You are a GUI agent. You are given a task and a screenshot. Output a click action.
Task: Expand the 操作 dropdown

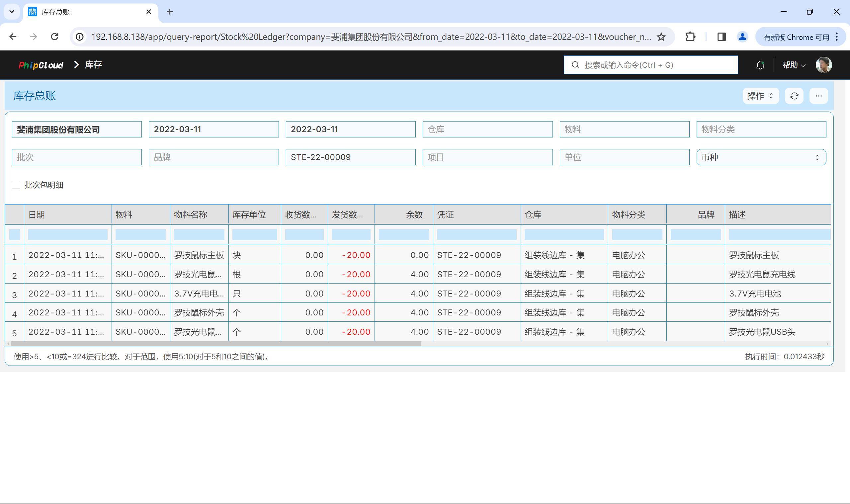(x=760, y=96)
